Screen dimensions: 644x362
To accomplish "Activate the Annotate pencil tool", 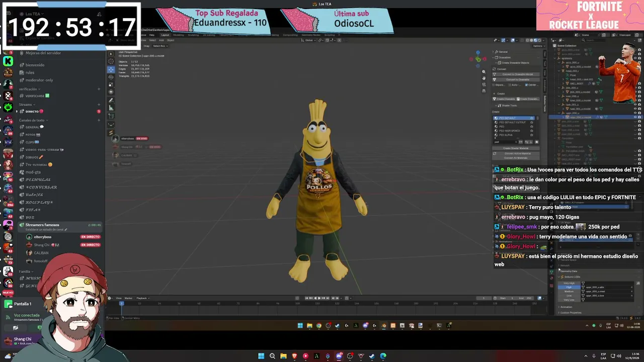I will [x=111, y=100].
